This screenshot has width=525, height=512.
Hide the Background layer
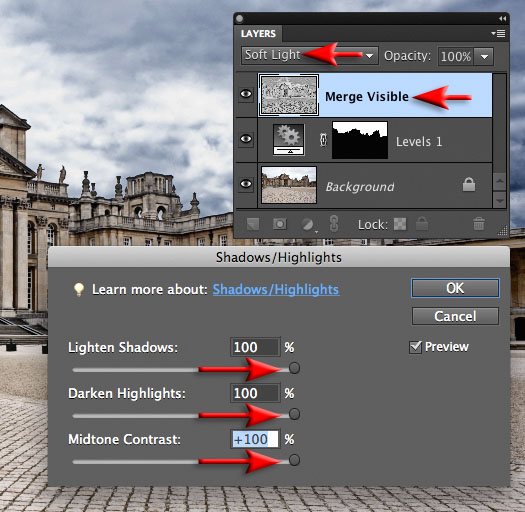[246, 184]
